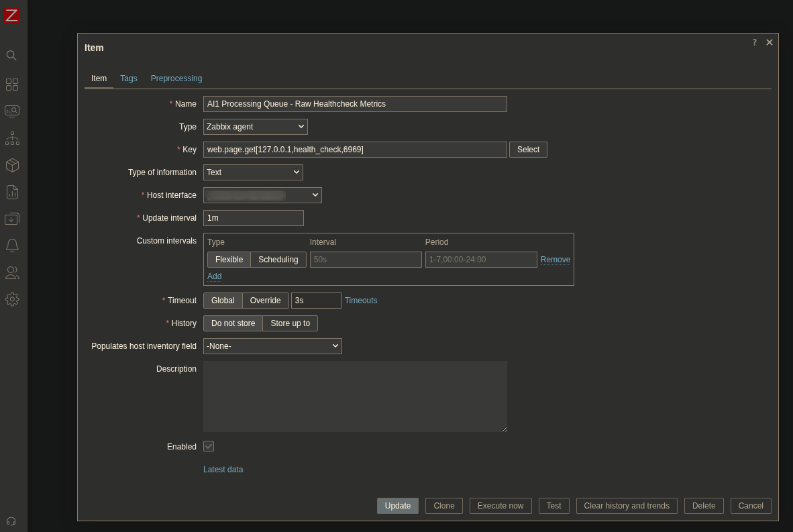Switch to the Preprocessing tab
793x532 pixels.
tap(176, 78)
